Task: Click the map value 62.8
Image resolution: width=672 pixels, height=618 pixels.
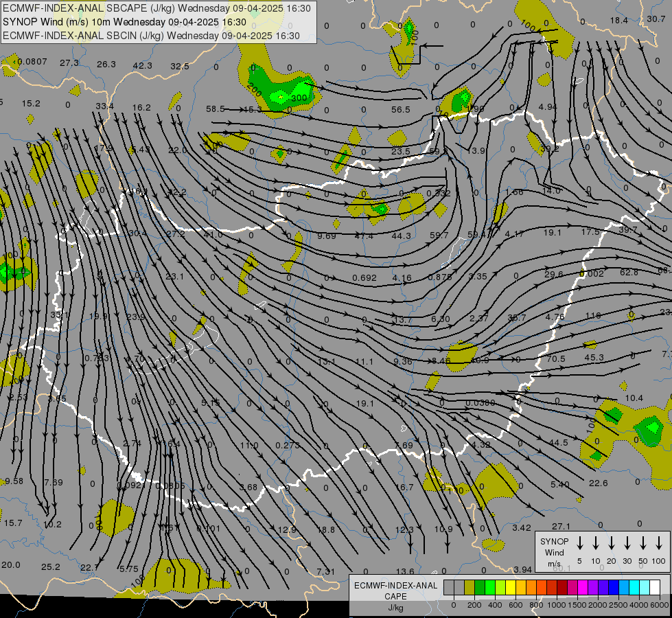Action: click(629, 272)
